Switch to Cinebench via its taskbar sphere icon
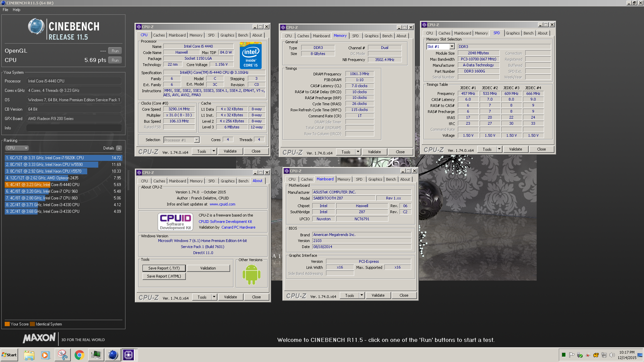The height and width of the screenshot is (362, 644). point(113,355)
